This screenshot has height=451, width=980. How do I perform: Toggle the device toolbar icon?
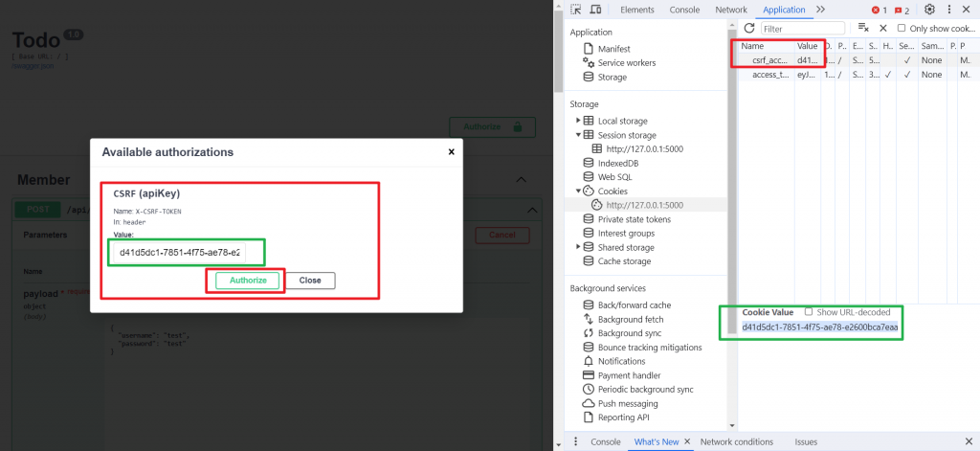coord(595,10)
